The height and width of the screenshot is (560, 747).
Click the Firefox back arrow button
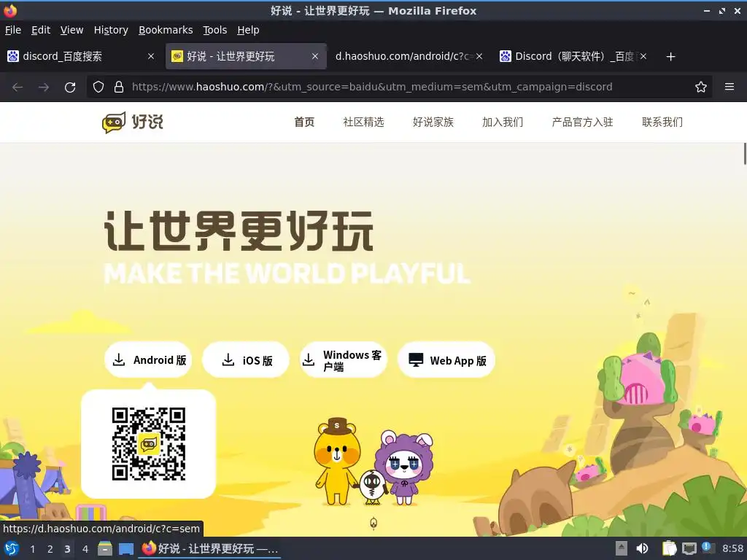point(18,87)
